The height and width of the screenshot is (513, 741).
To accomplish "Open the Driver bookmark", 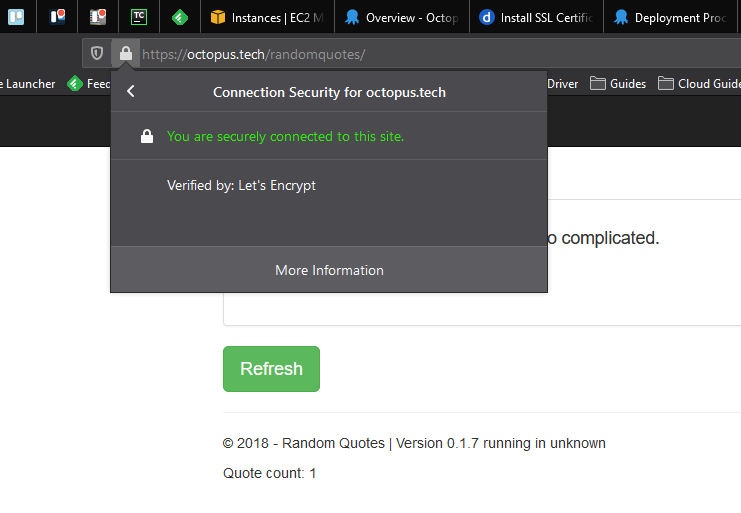I will (x=562, y=84).
